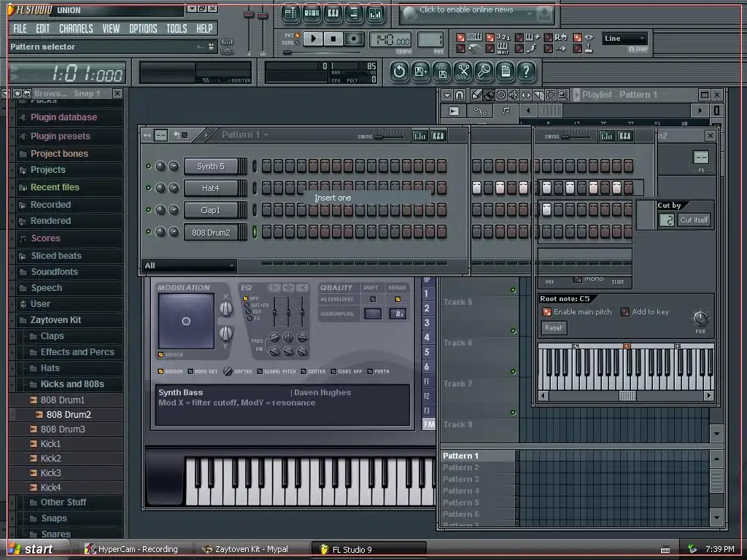Image resolution: width=747 pixels, height=560 pixels.
Task: Click the one-click recording microphone button
Action: pos(484,72)
